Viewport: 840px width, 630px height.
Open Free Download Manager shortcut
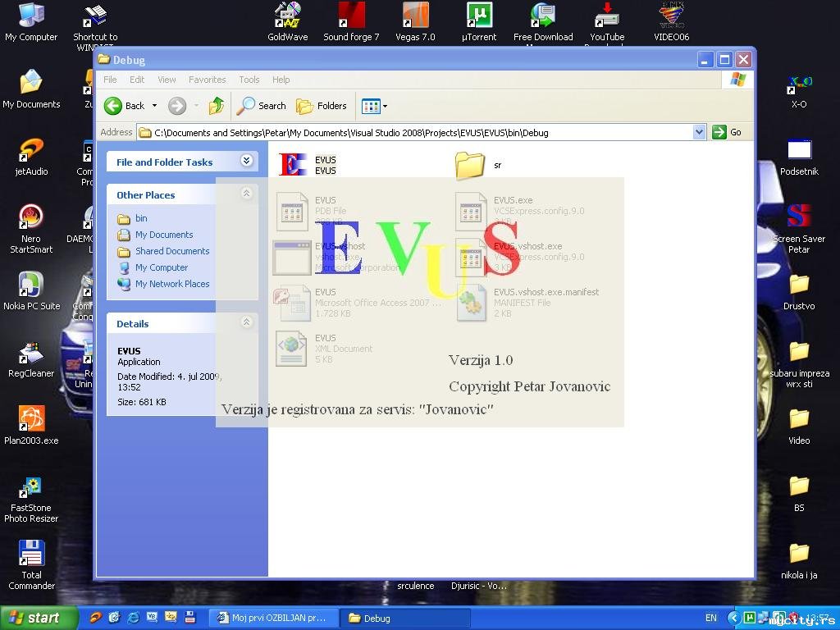(543, 24)
